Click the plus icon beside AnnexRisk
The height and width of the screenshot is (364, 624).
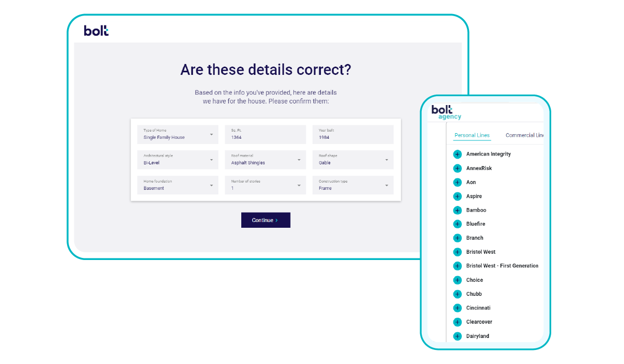point(457,168)
